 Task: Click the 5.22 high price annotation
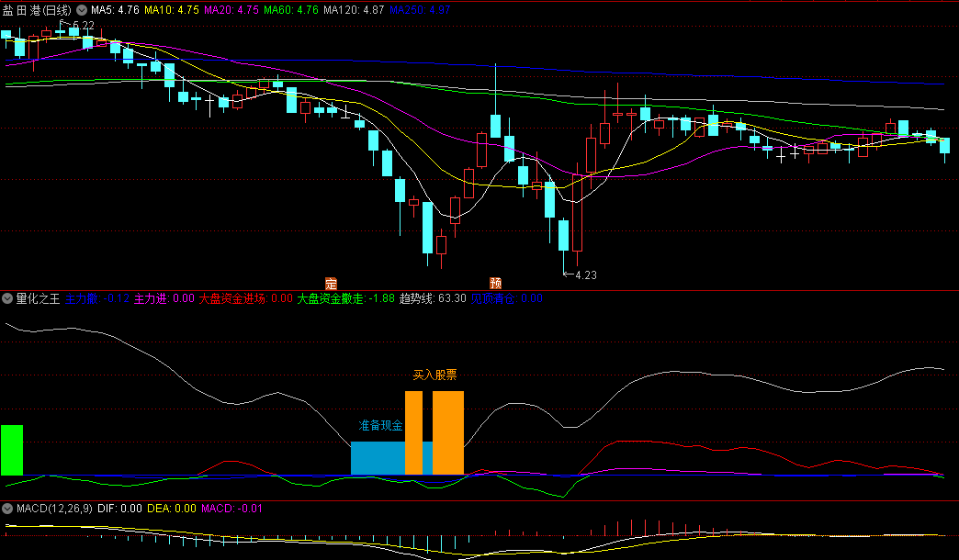tap(84, 25)
